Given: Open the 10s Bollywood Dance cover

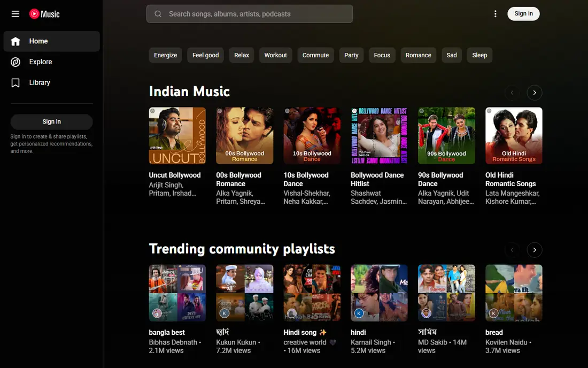Looking at the screenshot, I should point(312,136).
